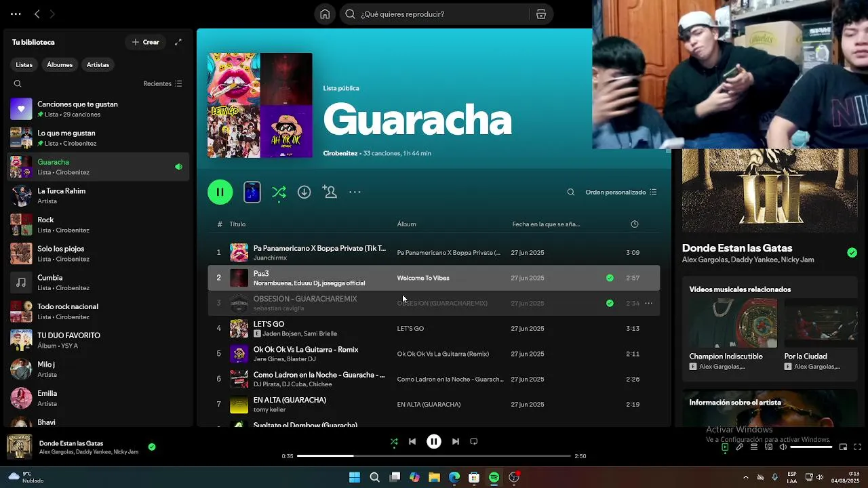
Task: Open File Explorer in the taskbar
Action: [x=435, y=477]
